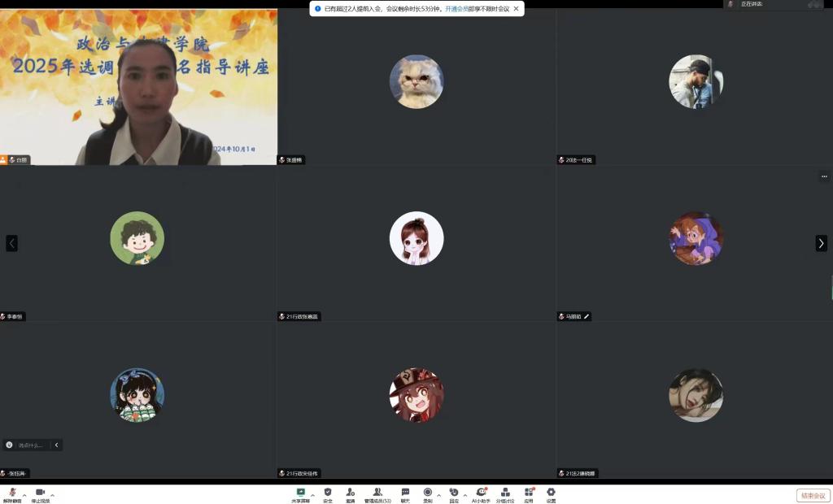Open the Chat panel
The image size is (833, 504).
tap(405, 493)
